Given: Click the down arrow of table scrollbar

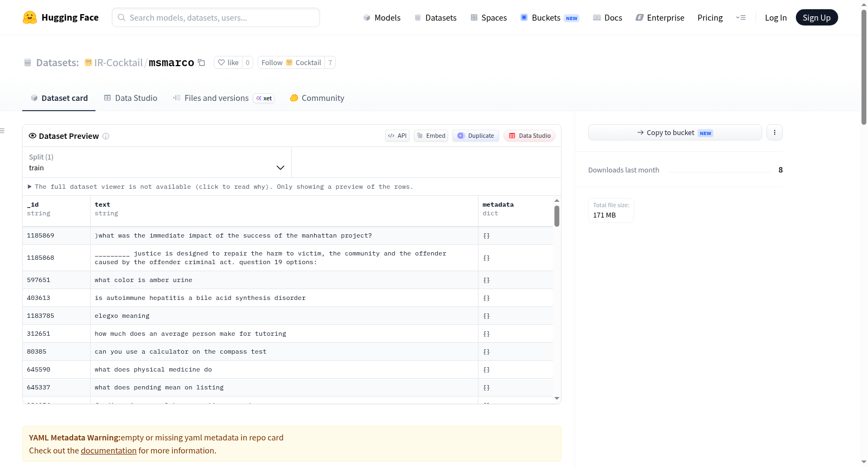Looking at the screenshot, I should (557, 399).
